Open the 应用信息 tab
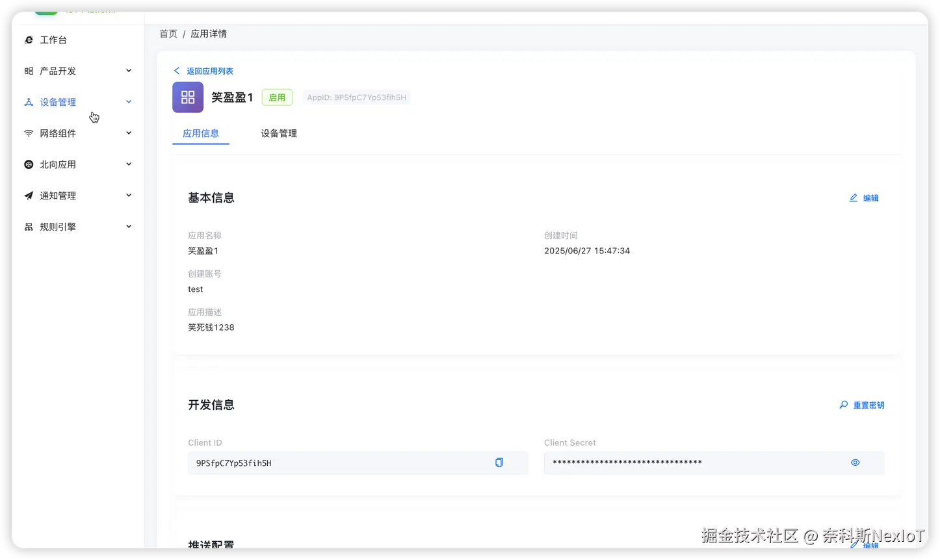The height and width of the screenshot is (560, 940). tap(200, 133)
